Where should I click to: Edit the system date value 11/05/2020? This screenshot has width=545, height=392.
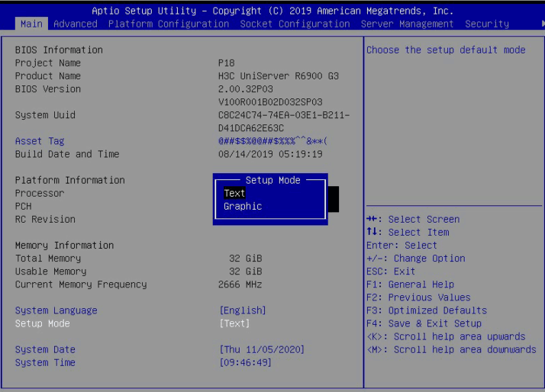(275, 349)
